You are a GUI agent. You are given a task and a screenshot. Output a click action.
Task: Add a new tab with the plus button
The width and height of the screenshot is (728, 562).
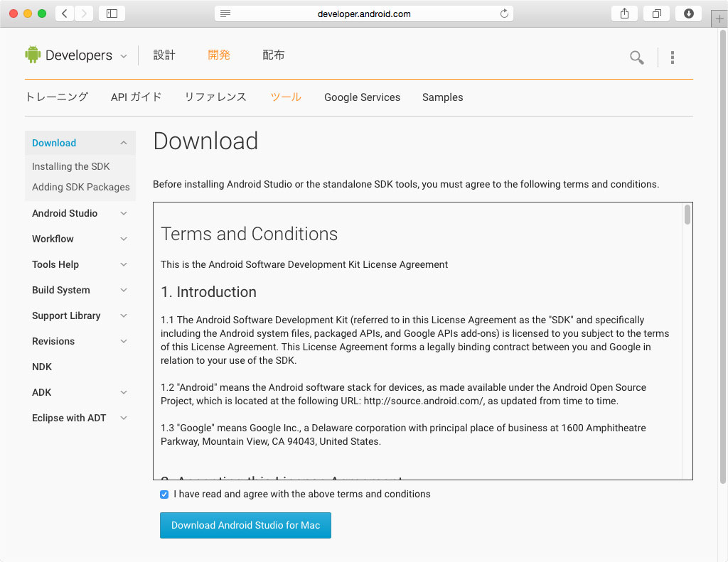point(719,19)
